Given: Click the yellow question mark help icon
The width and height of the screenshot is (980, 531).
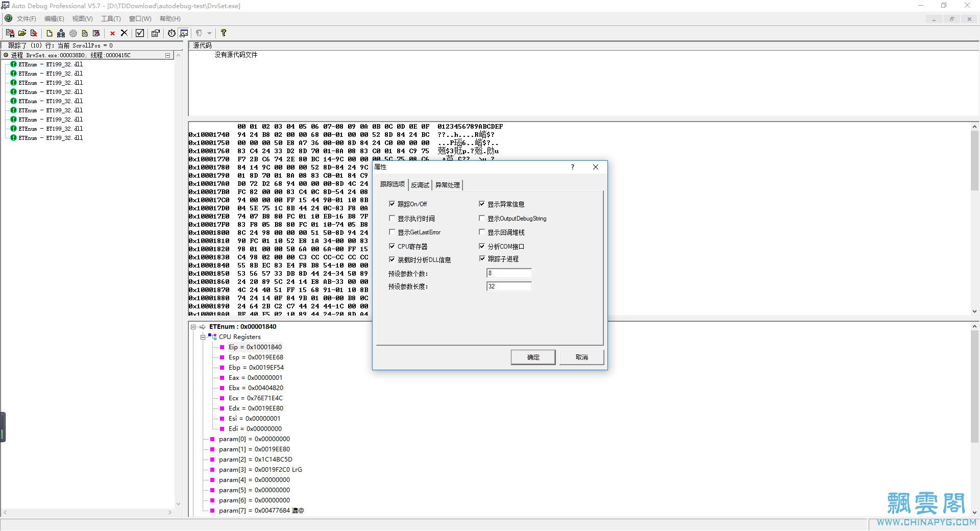Looking at the screenshot, I should 224,33.
